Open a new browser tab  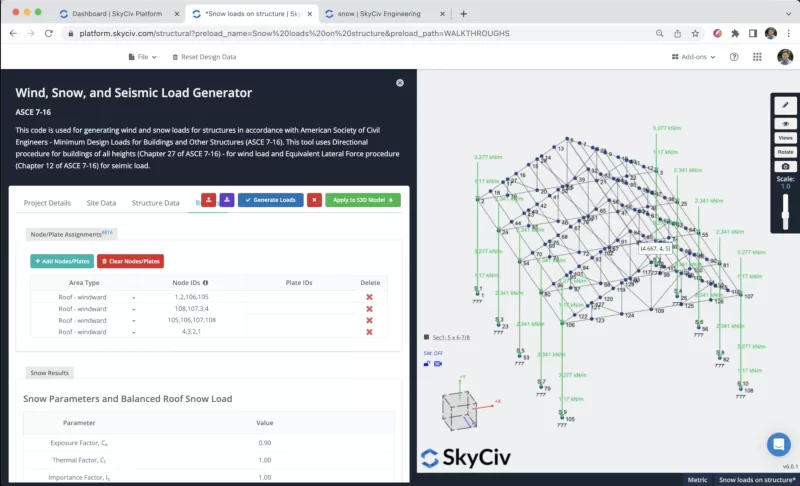click(463, 14)
